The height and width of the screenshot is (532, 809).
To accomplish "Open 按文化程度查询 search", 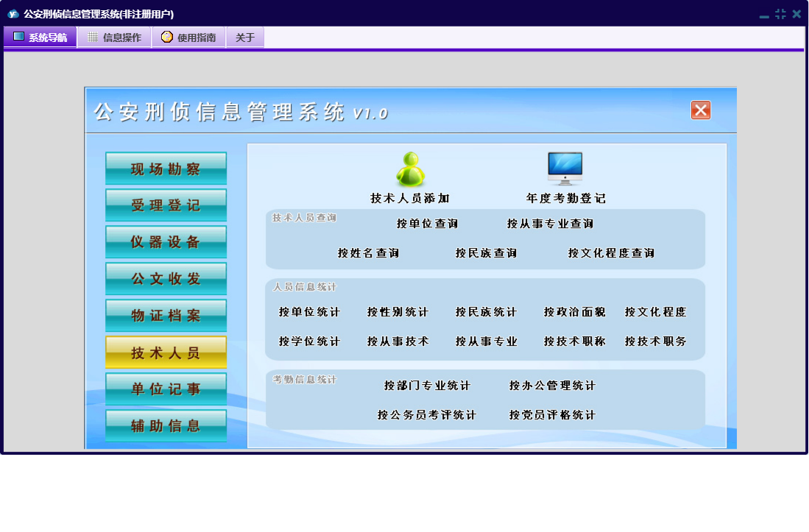I will point(611,253).
